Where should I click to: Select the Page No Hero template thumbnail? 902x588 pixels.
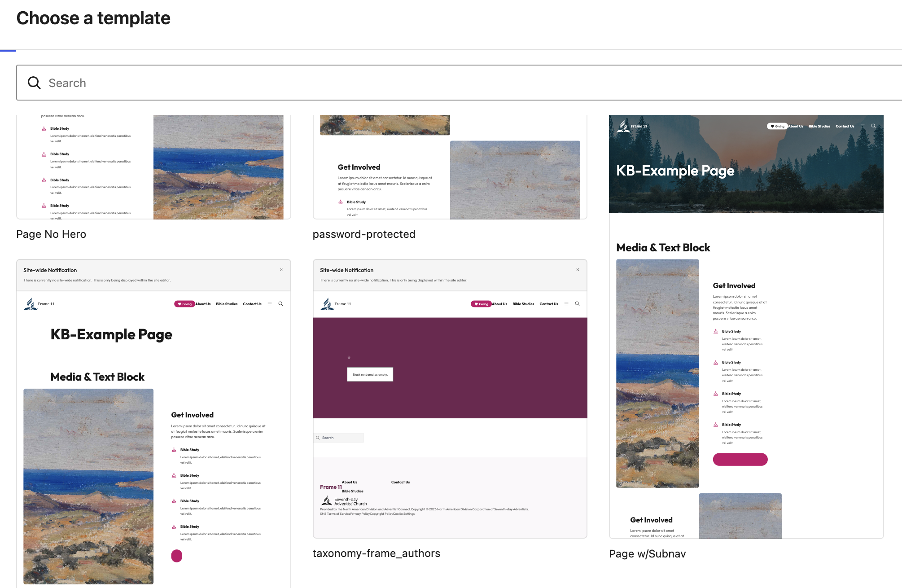[153, 167]
